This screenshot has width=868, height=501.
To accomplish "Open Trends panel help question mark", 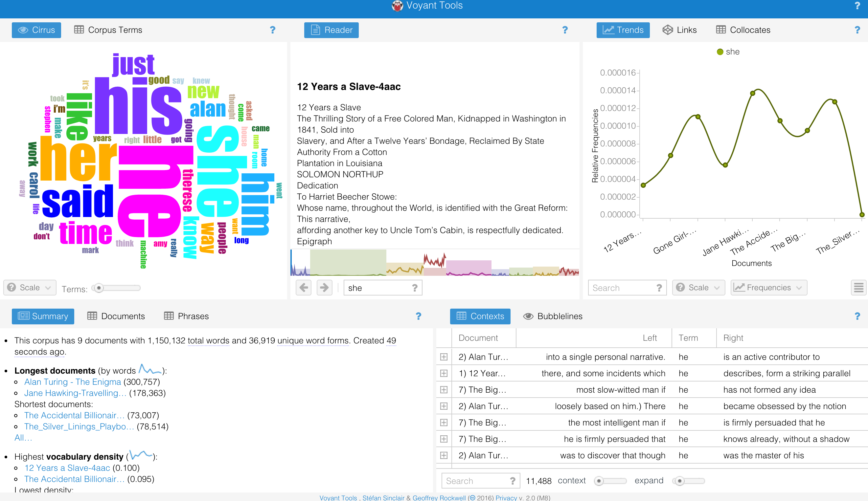I will point(857,30).
